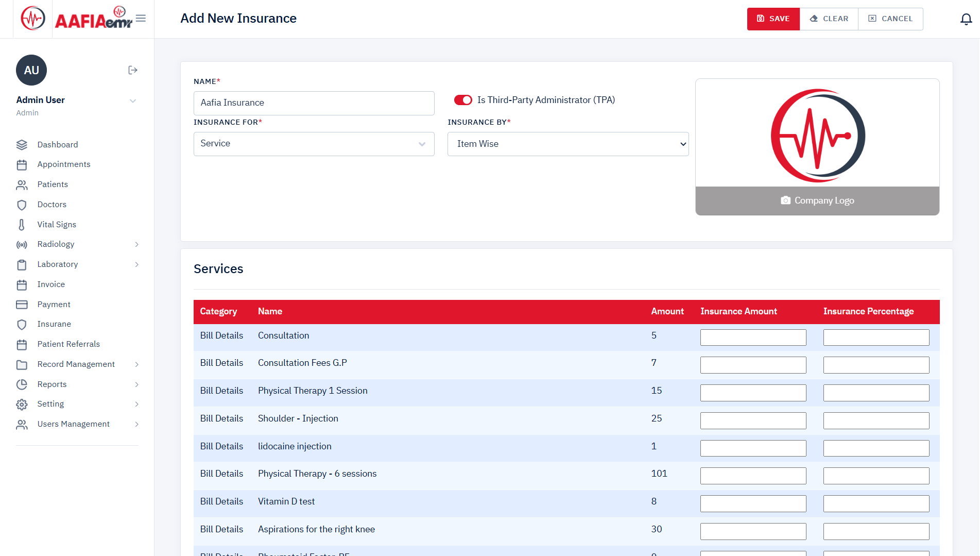
Task: Click the Dashboard layers icon
Action: pyautogui.click(x=22, y=145)
